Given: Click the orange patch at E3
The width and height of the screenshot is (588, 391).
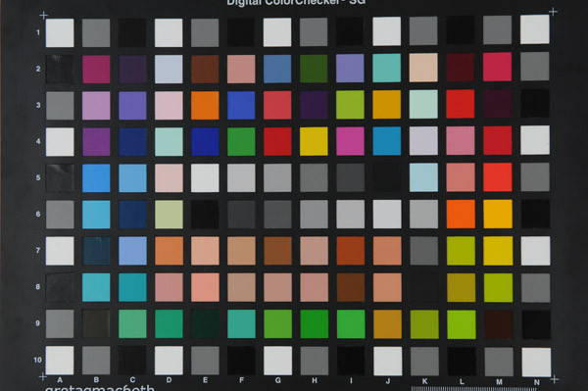Looking at the screenshot, I should (205, 106).
